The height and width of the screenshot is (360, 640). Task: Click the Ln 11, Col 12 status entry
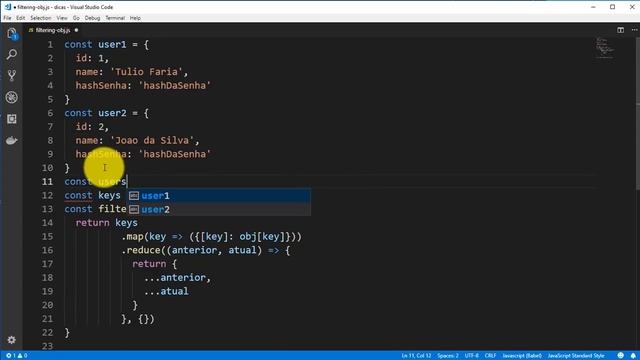coord(416,356)
